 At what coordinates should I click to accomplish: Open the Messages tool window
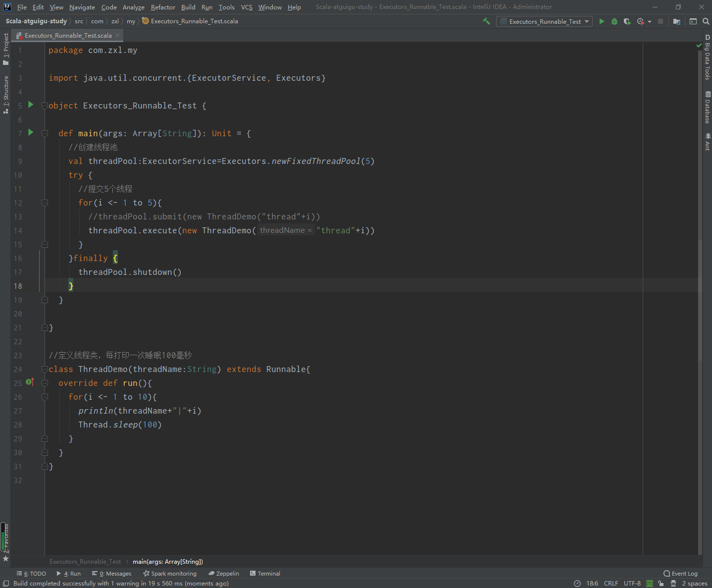111,574
